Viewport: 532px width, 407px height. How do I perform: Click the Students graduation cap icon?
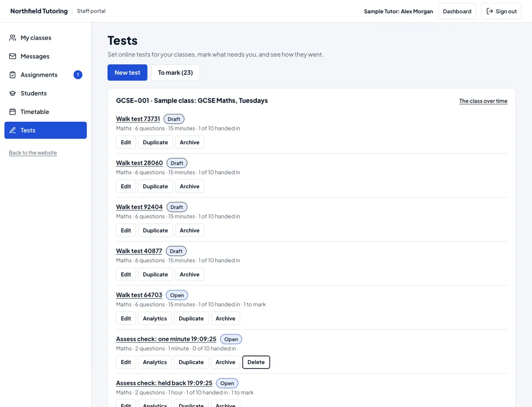coord(12,93)
